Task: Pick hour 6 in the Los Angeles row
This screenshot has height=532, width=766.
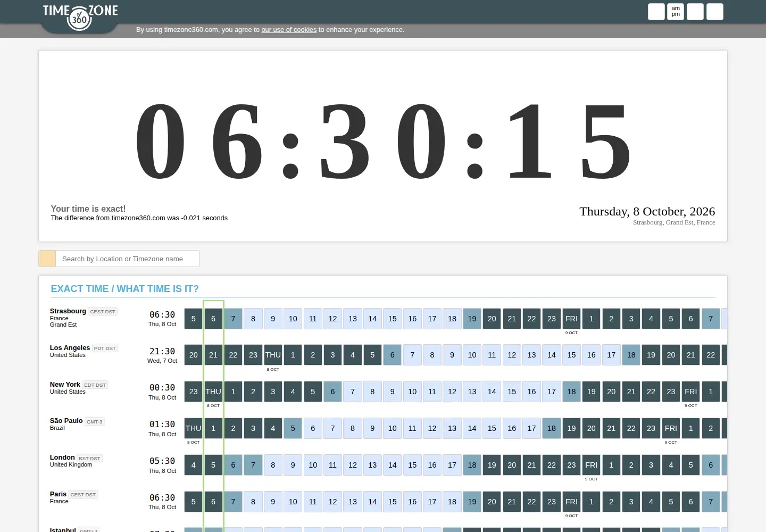Action: (392, 355)
